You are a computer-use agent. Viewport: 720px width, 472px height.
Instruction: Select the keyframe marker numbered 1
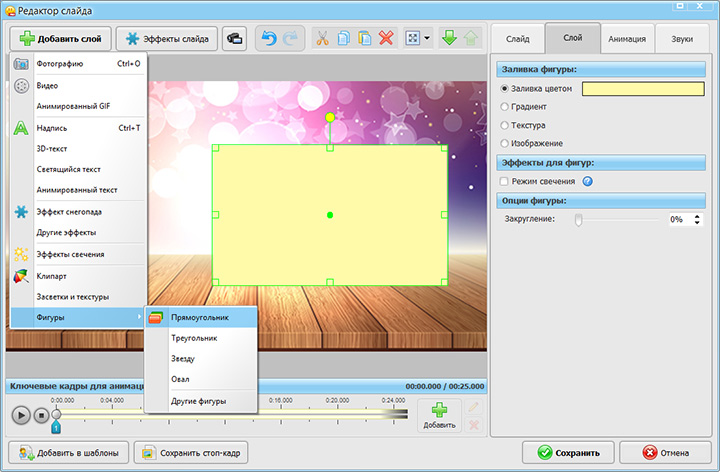[x=56, y=427]
